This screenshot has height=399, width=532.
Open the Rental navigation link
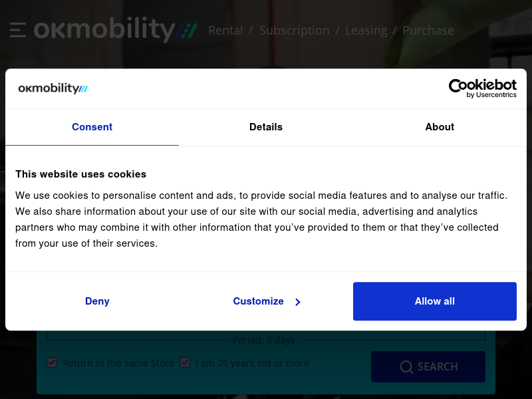225,31
